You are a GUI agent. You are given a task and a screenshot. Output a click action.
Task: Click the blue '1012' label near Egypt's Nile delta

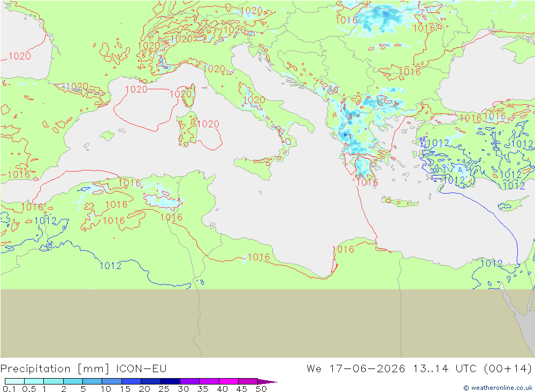[491, 263]
